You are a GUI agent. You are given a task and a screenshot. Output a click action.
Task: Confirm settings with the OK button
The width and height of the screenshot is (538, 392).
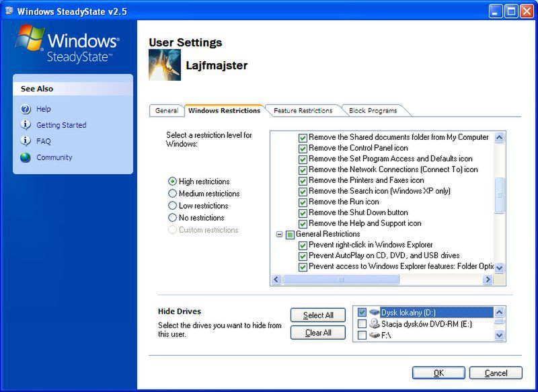coord(438,373)
